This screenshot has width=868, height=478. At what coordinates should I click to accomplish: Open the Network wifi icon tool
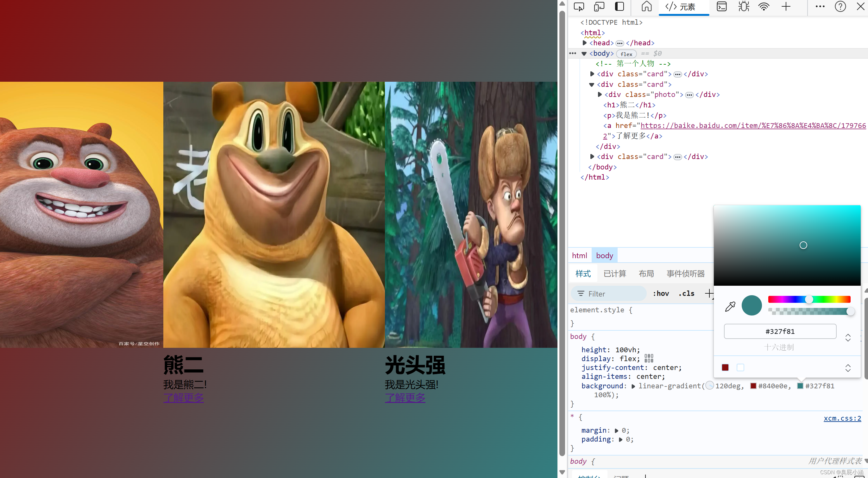pyautogui.click(x=764, y=7)
